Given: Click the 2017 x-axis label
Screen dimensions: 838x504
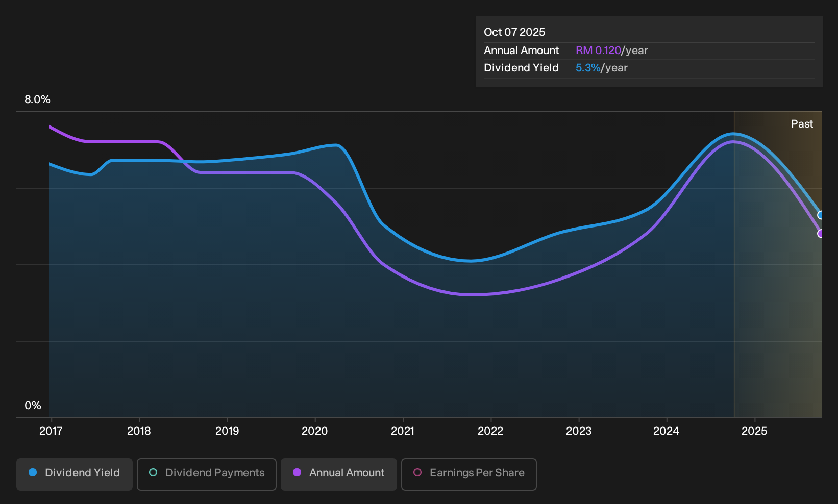Looking at the screenshot, I should (51, 431).
